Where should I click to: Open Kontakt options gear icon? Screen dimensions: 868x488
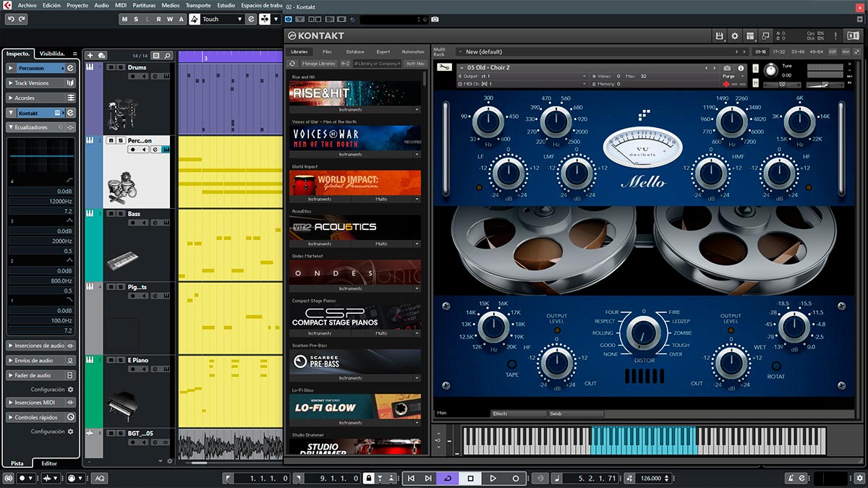(x=735, y=35)
